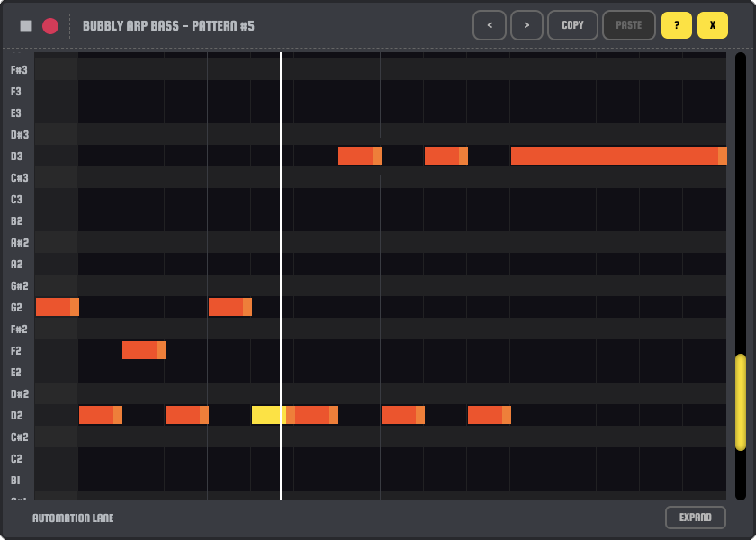Click the Copy button

pos(572,25)
